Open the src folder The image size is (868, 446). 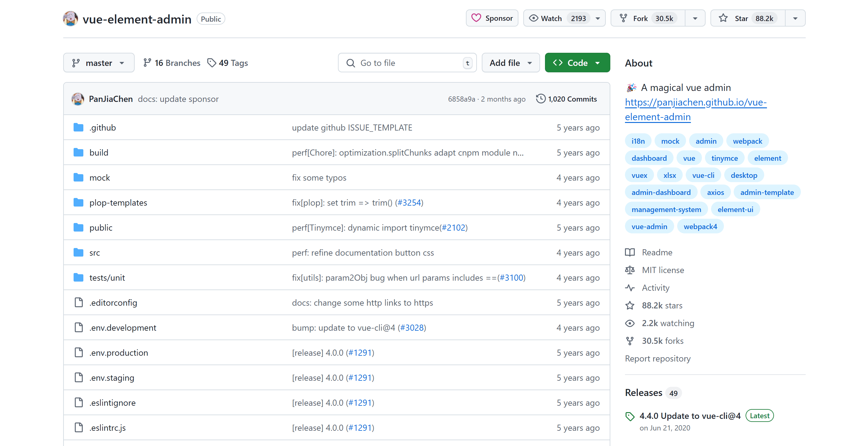[94, 253]
